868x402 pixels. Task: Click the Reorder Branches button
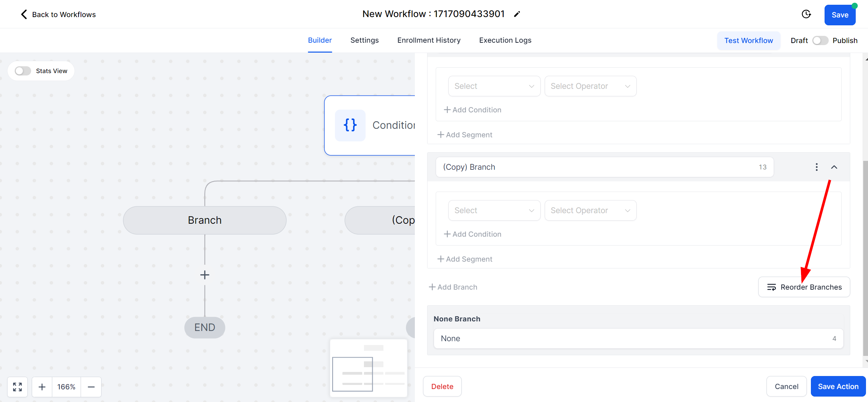point(804,287)
